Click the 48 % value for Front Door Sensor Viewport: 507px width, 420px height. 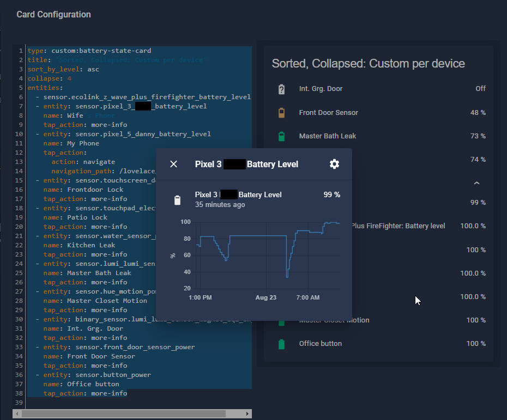pyautogui.click(x=478, y=113)
